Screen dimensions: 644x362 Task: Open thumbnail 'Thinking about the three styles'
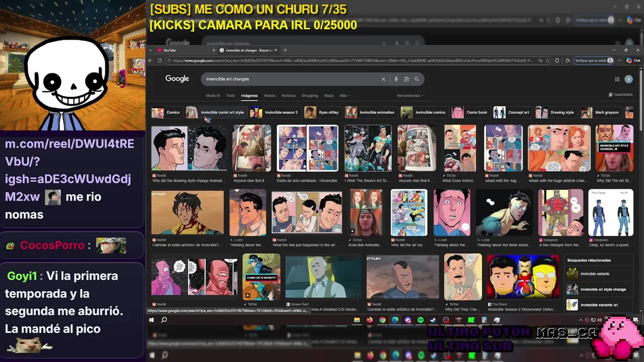[x=505, y=213]
